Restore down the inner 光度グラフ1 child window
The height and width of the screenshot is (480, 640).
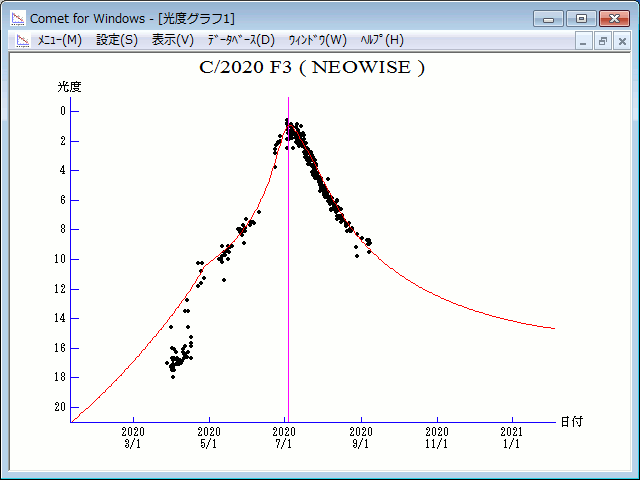point(603,41)
